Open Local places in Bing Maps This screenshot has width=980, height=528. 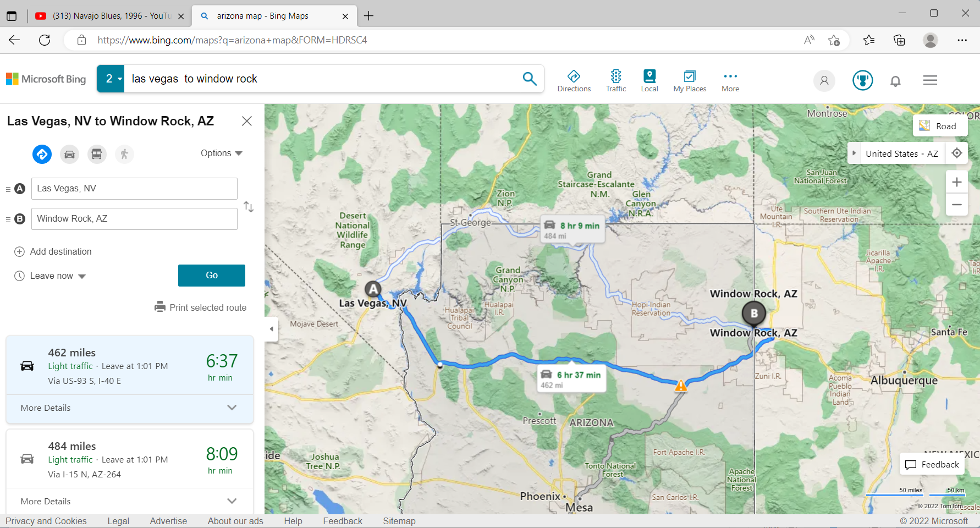coord(649,80)
